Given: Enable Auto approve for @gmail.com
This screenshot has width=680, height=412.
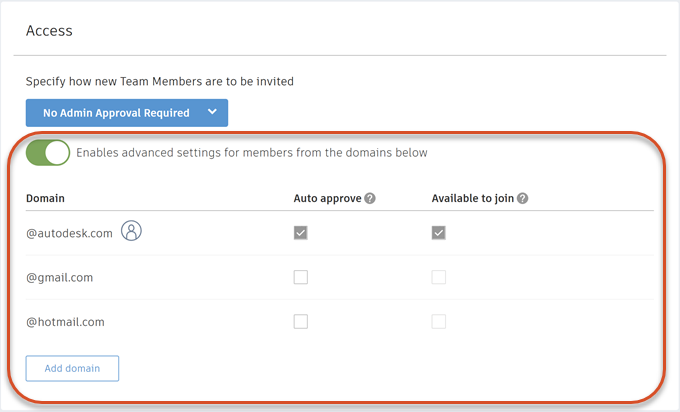Looking at the screenshot, I should pyautogui.click(x=300, y=277).
